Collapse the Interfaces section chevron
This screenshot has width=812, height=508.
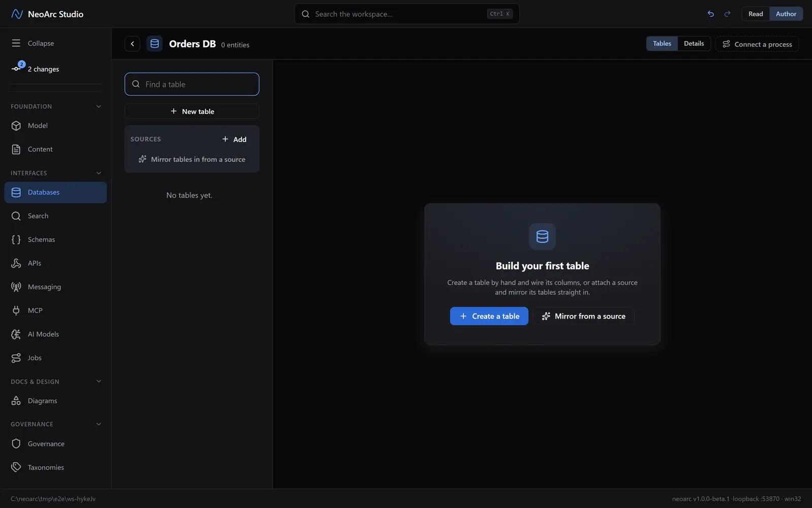pos(99,173)
